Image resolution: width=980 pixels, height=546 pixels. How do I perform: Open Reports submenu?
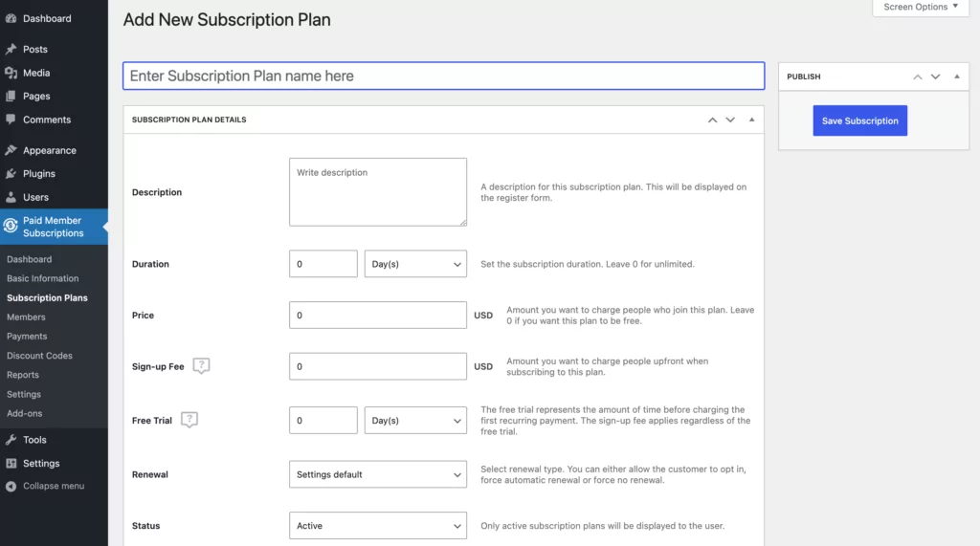pos(23,375)
